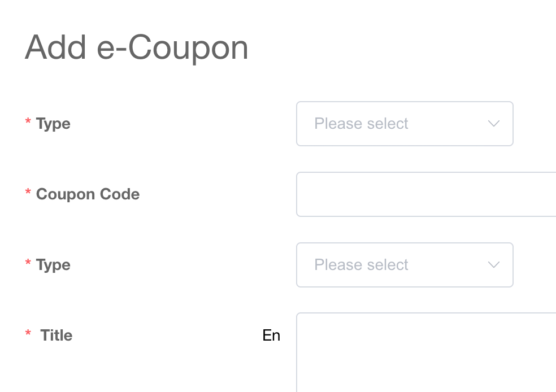
Task: Click the En language label beside Title
Action: (x=271, y=336)
